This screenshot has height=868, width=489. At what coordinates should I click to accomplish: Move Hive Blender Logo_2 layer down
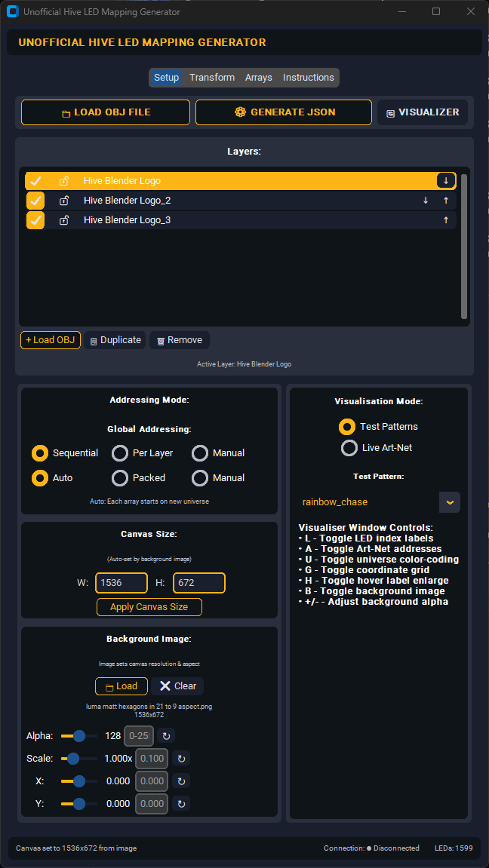pos(426,201)
